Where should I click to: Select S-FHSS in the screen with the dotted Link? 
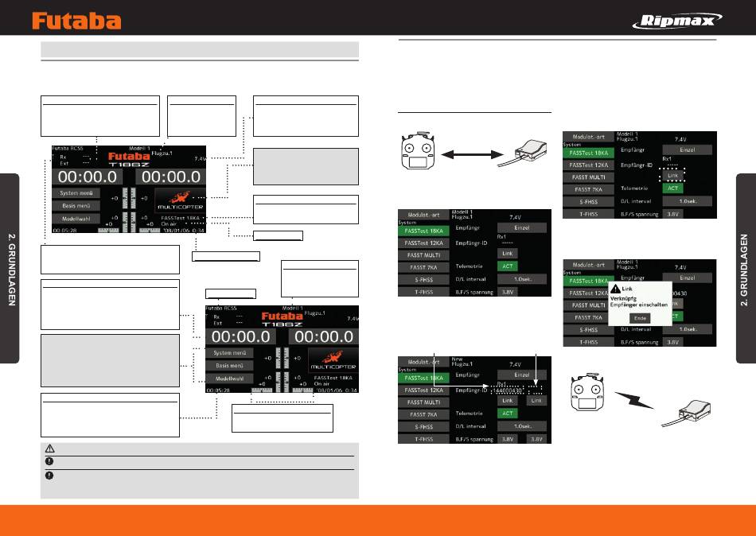[588, 202]
